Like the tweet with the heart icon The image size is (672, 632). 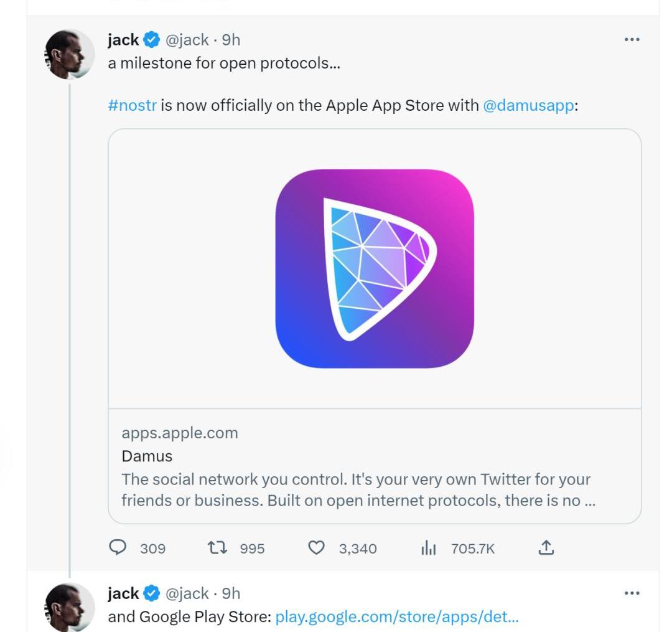coord(317,547)
